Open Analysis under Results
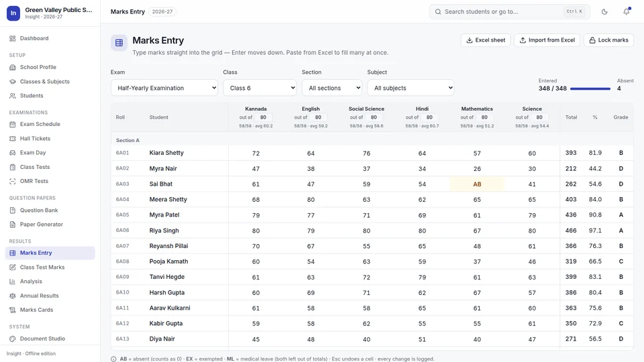Image resolution: width=644 pixels, height=362 pixels. [x=50, y=282]
